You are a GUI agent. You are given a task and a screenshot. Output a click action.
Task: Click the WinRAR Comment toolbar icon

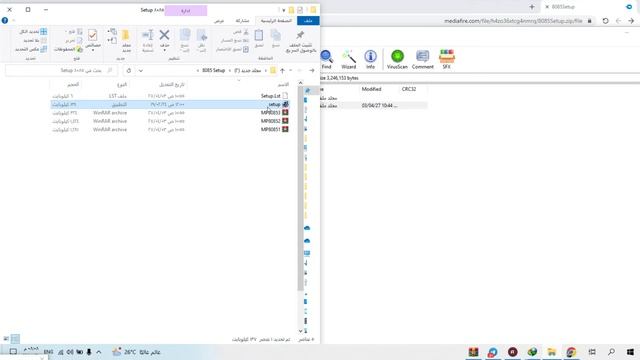tap(422, 60)
